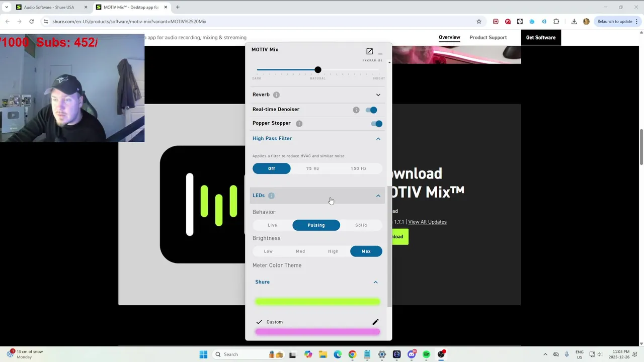Show Real-time Denoiser info tooltip icon
Image resolution: width=644 pixels, height=362 pixels.
click(356, 110)
